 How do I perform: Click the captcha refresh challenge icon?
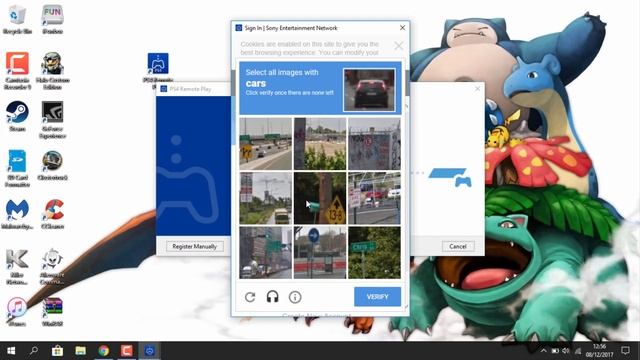point(250,297)
